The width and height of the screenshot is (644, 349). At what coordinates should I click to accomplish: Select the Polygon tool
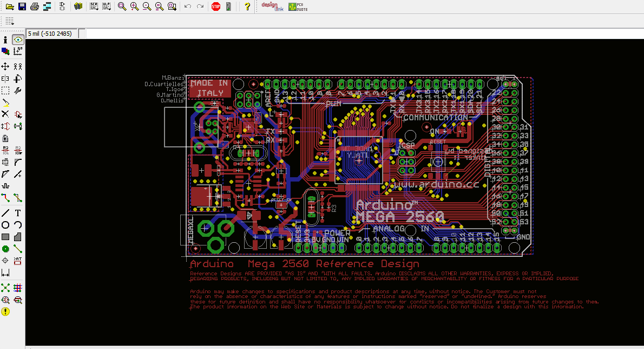(x=18, y=237)
